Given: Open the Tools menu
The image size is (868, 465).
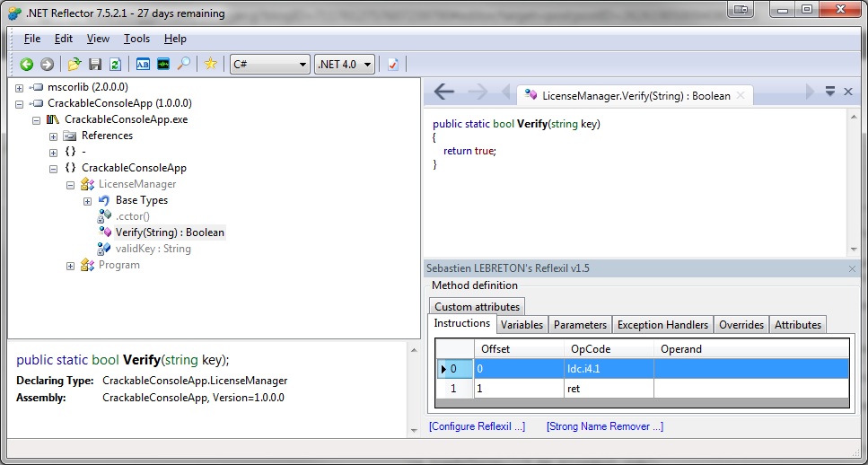Looking at the screenshot, I should pyautogui.click(x=136, y=39).
